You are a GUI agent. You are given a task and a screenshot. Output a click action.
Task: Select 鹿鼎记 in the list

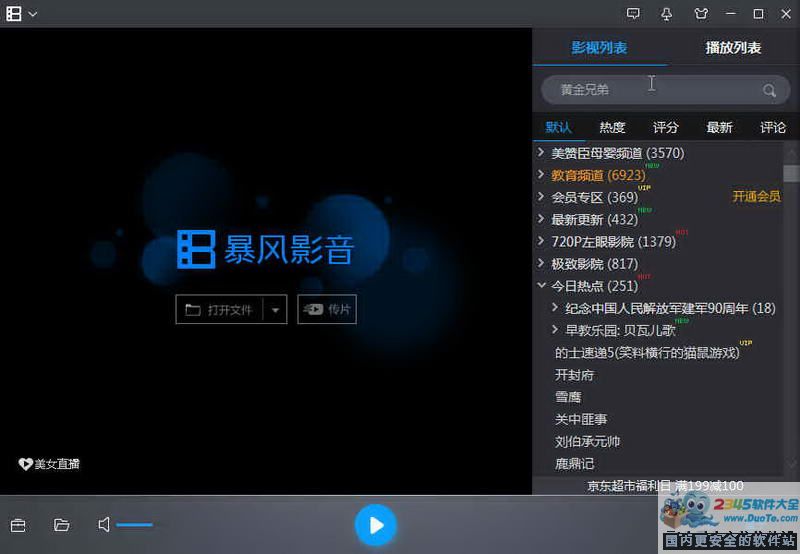click(x=574, y=464)
